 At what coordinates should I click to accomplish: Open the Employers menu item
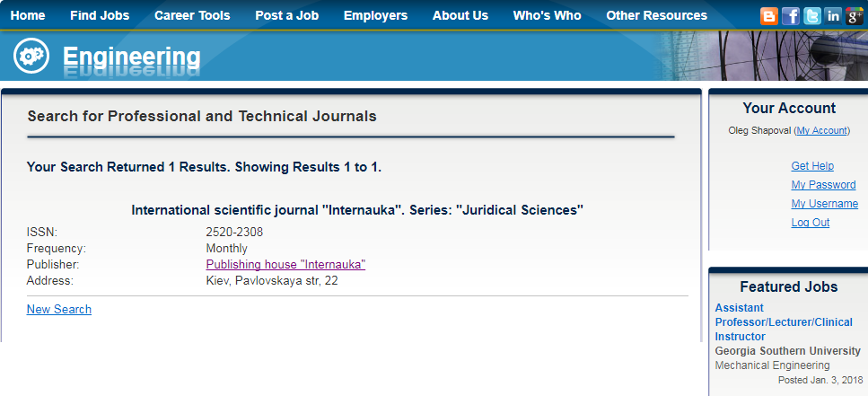[375, 15]
